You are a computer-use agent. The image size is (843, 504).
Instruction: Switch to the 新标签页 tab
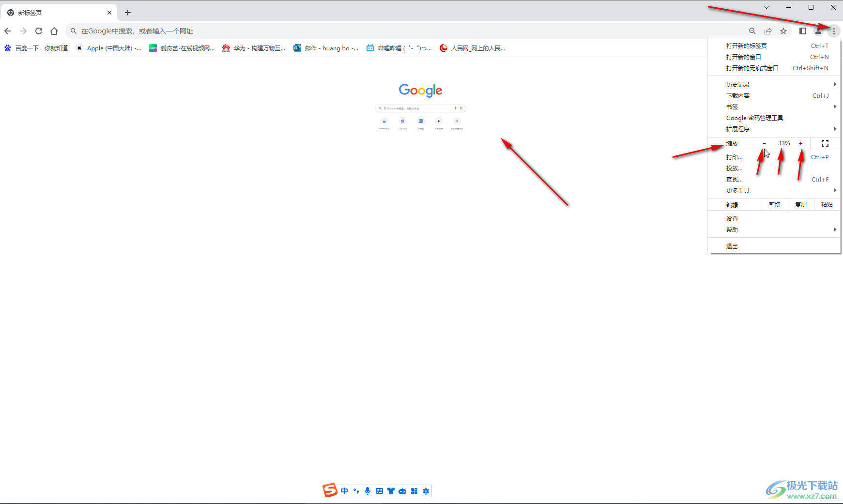58,13
